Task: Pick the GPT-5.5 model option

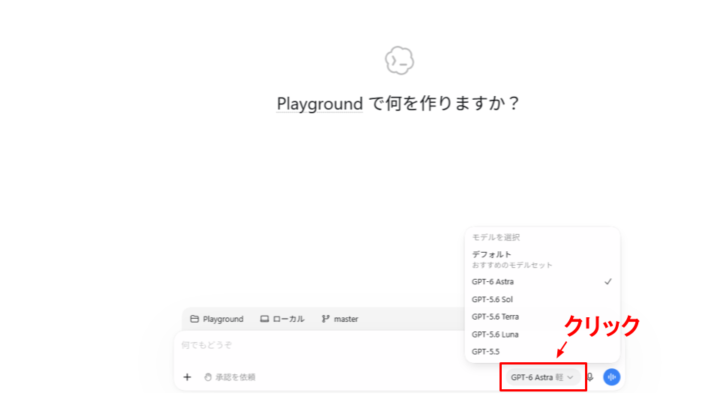Action: (x=542, y=352)
